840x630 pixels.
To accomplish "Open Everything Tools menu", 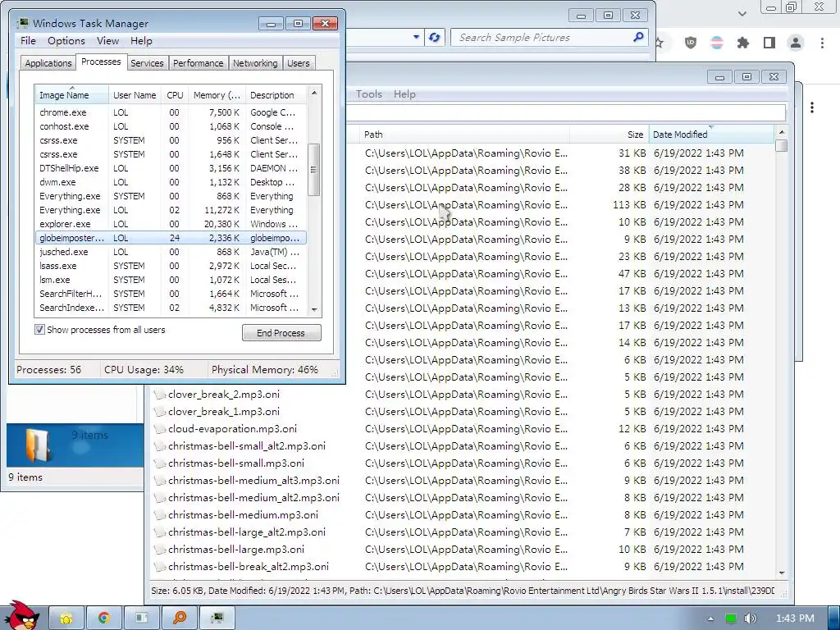I will [369, 94].
